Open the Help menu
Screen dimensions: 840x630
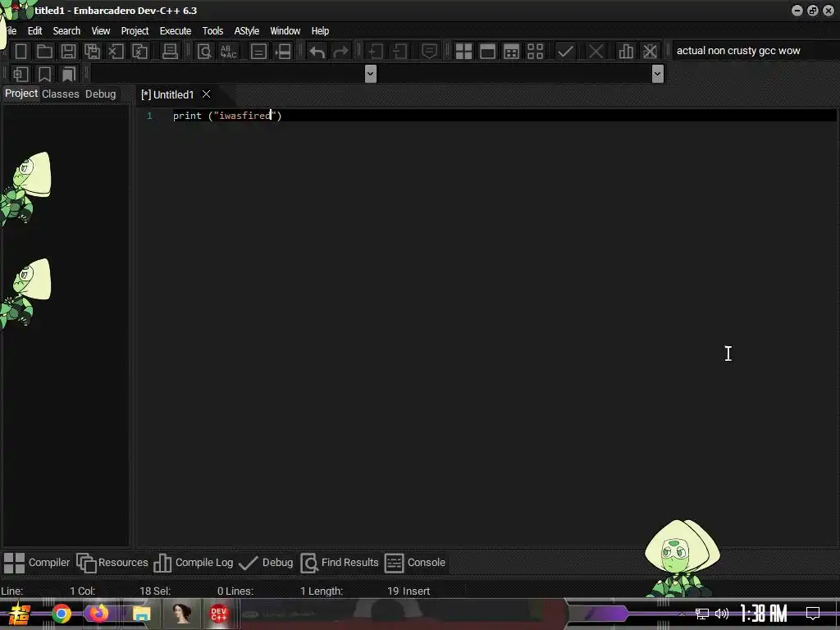pos(320,31)
